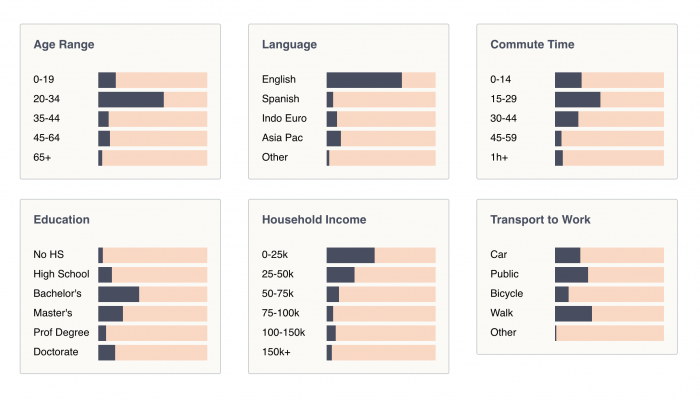Click the 65+ age row label
Screen dimensions: 700x401
pyautogui.click(x=42, y=158)
